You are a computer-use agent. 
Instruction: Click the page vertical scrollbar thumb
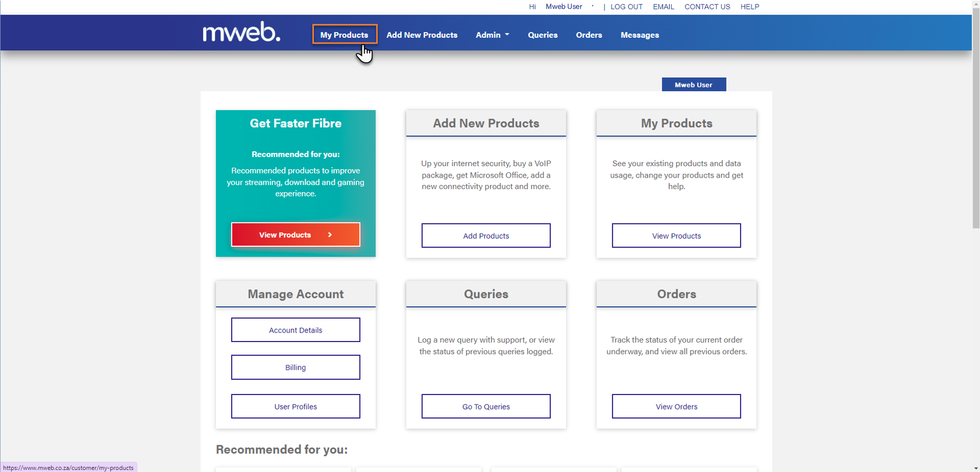976,117
